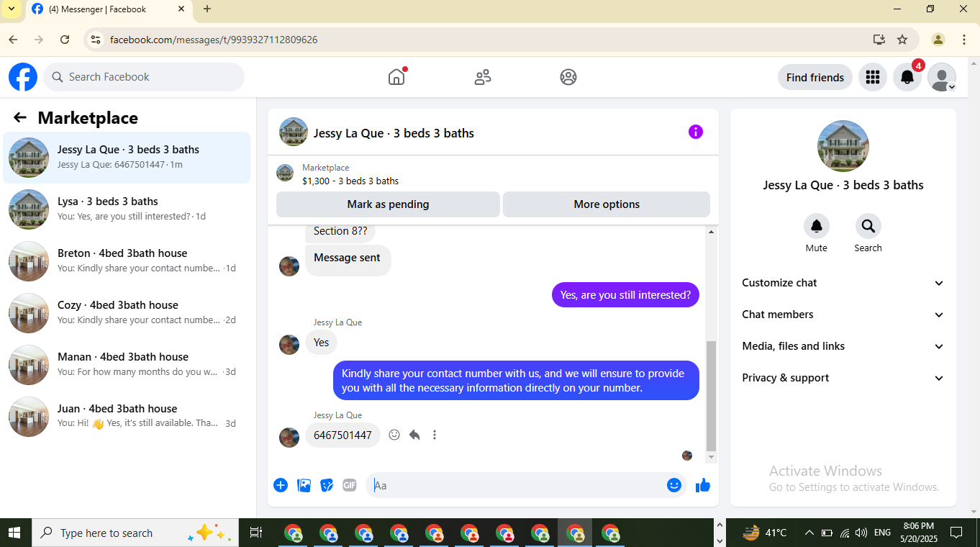Click More options button
Image resolution: width=980 pixels, height=547 pixels.
[x=607, y=204]
